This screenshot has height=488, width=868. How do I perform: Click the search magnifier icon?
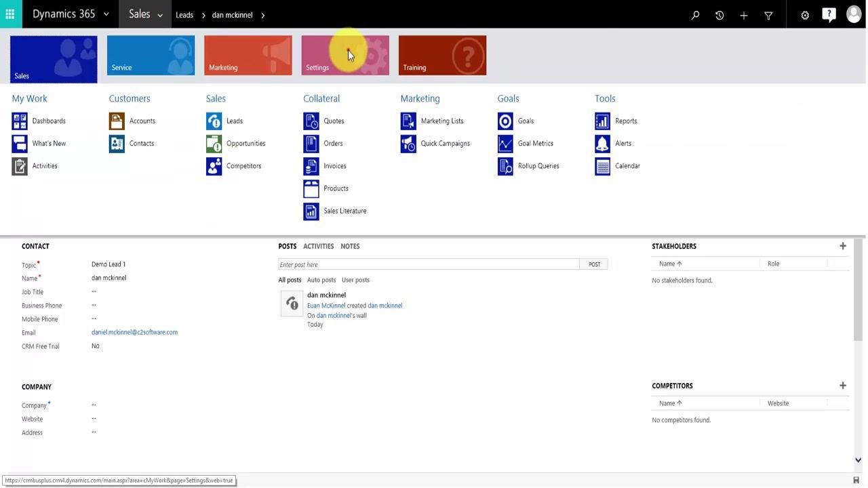695,15
